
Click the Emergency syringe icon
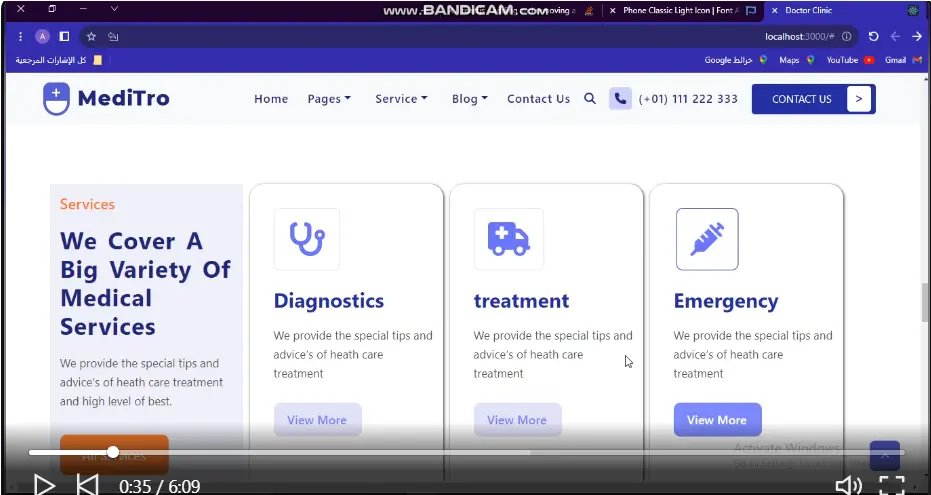tap(707, 239)
